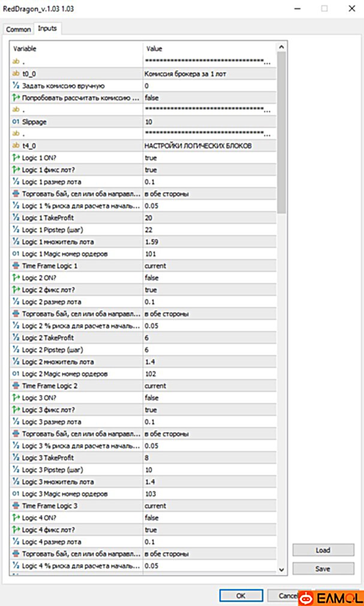Click the double icon beside Logic 3 Pipstep
Screen dimensions: 364x606
click(x=16, y=470)
